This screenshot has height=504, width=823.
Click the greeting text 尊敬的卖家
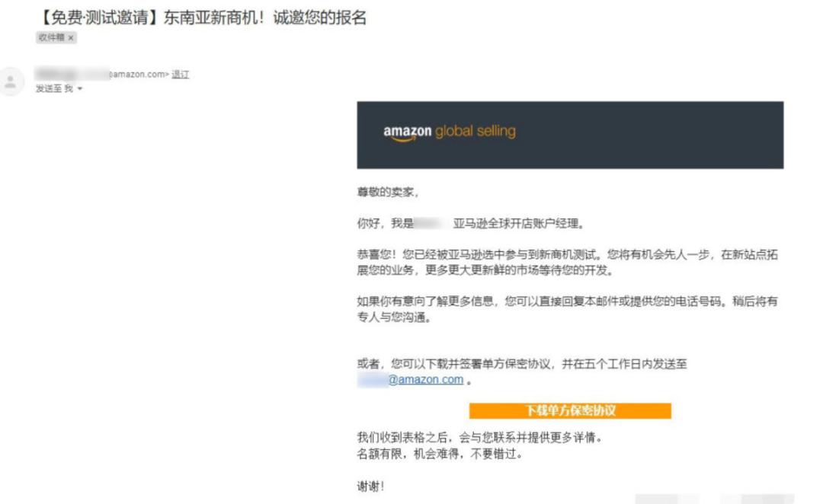tap(388, 193)
